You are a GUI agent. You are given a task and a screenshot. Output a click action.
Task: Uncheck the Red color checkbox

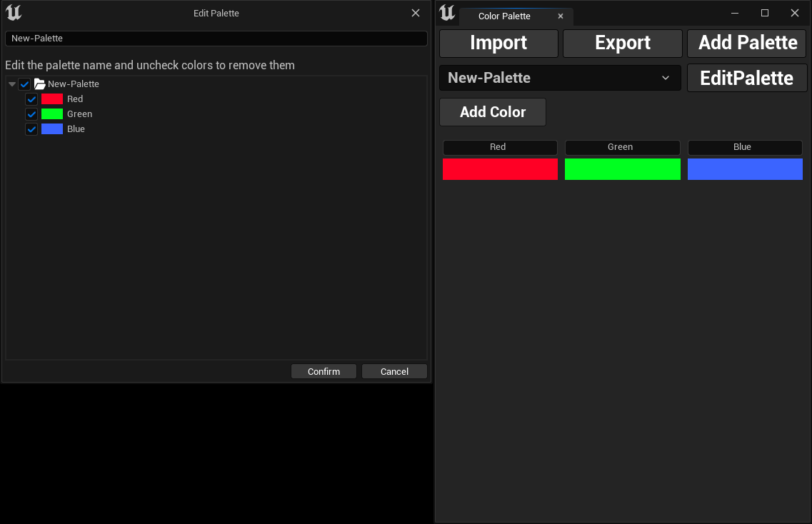(31, 99)
